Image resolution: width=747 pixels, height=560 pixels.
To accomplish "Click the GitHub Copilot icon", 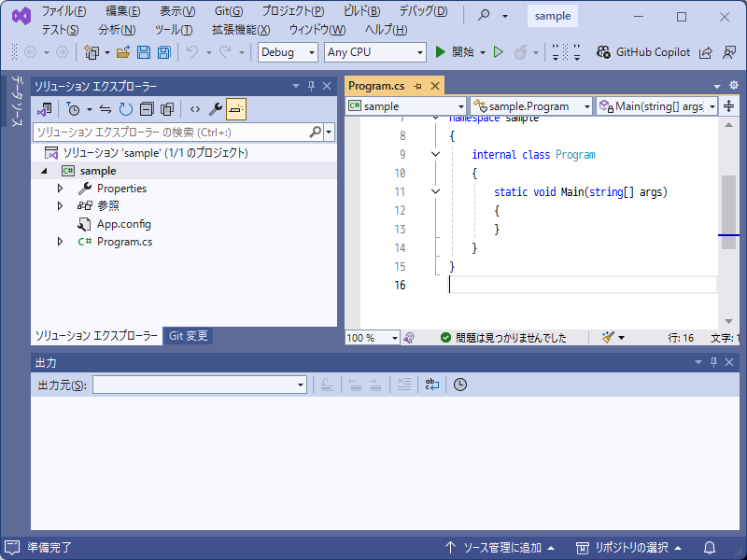I will coord(604,52).
